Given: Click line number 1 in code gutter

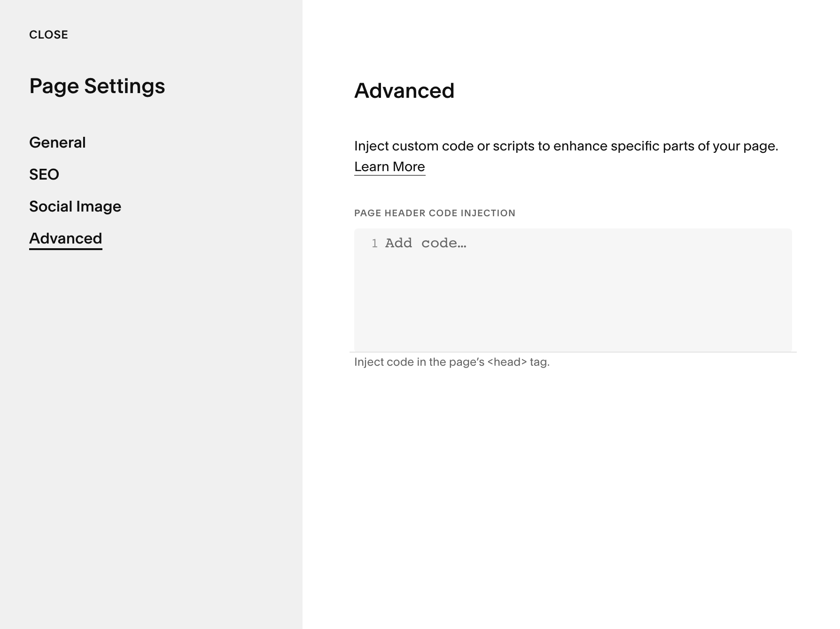Looking at the screenshot, I should pos(374,244).
